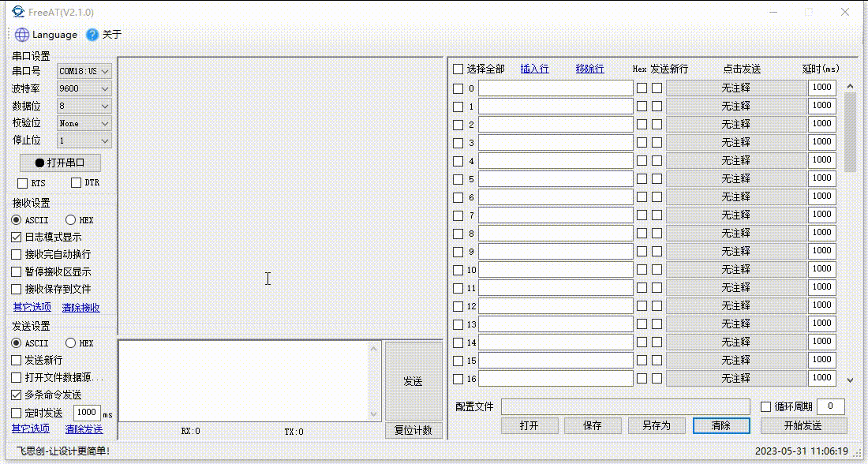
Task: Enable 打开文件数据源 checkbox
Action: pos(17,378)
